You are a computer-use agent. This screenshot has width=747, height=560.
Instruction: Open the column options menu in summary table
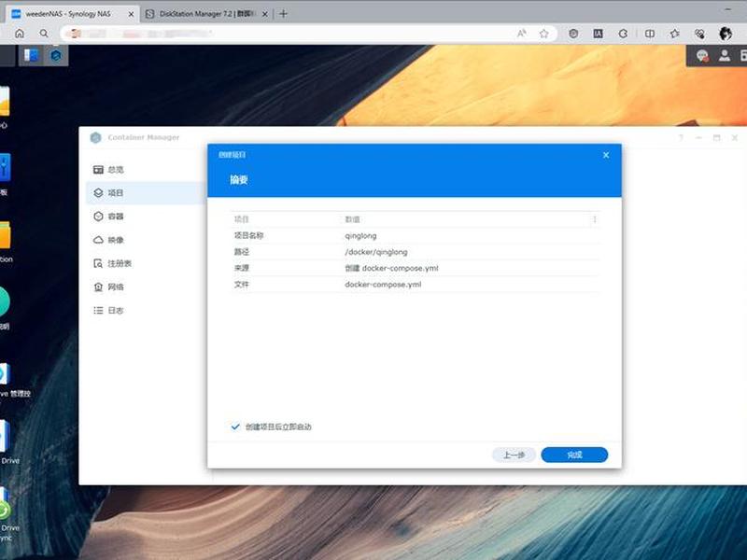(595, 219)
